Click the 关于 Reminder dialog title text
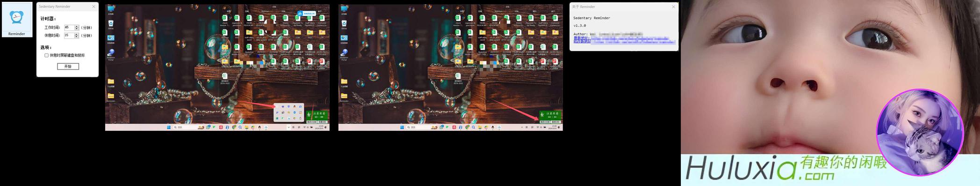The height and width of the screenshot is (186, 980). [584, 7]
